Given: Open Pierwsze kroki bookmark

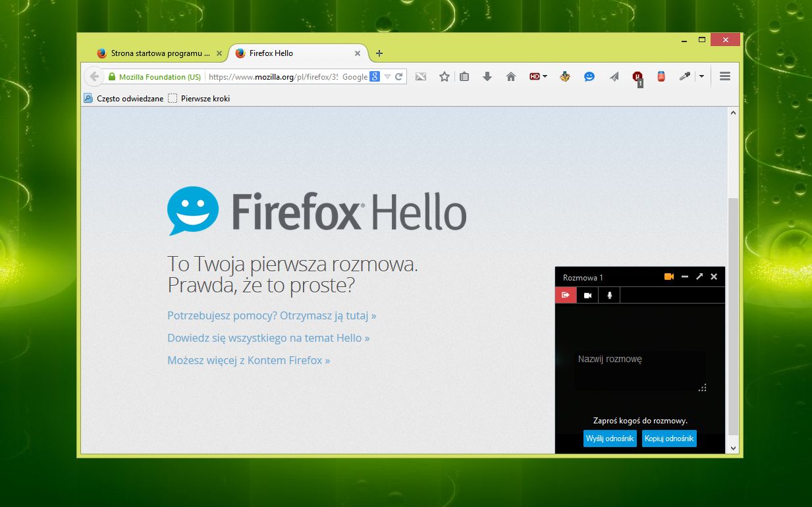Looking at the screenshot, I should pyautogui.click(x=199, y=98).
